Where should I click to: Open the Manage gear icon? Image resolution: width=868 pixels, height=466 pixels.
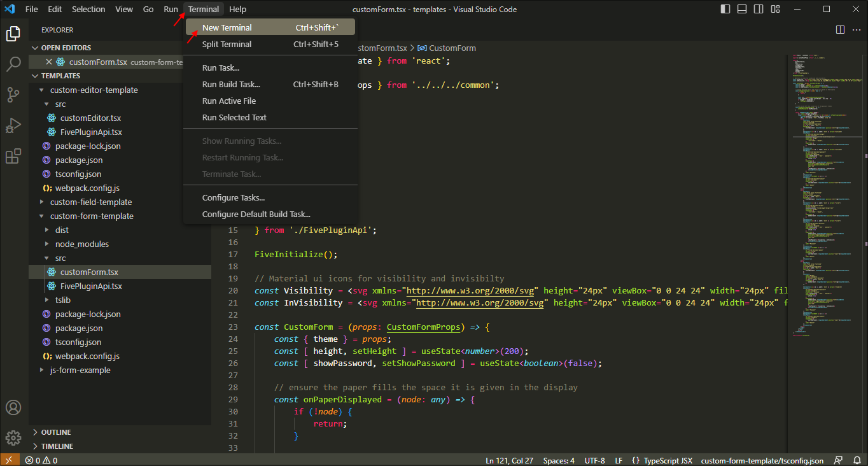pyautogui.click(x=13, y=438)
